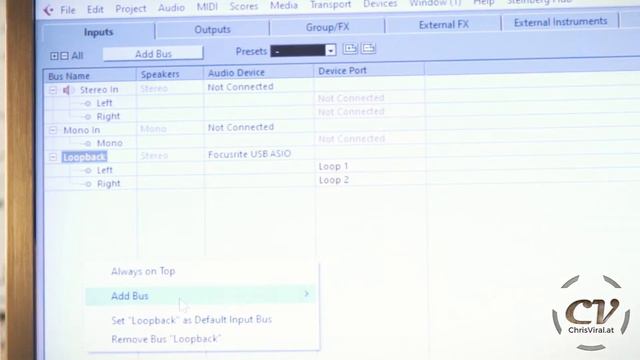Choose Remove Bus "Loopback"
Viewport: 640px width, 360px height.
click(166, 339)
